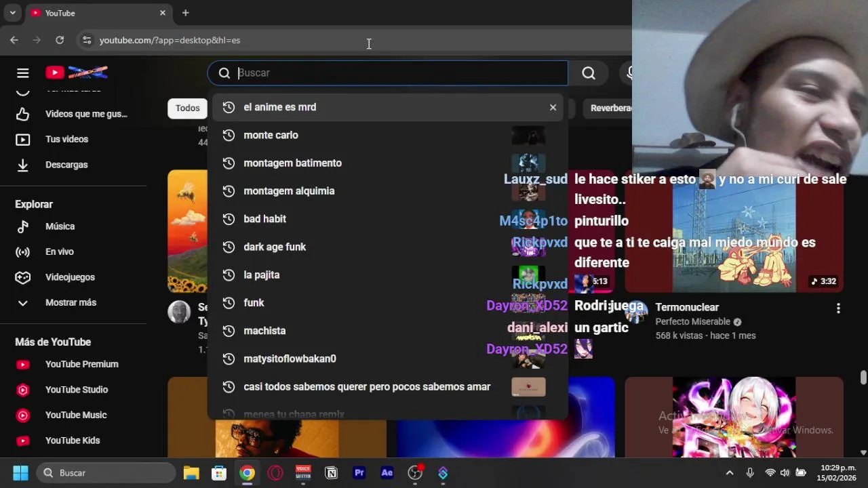Close the YouTube browser tab
Viewport: 868px width, 488px height.
tap(163, 13)
